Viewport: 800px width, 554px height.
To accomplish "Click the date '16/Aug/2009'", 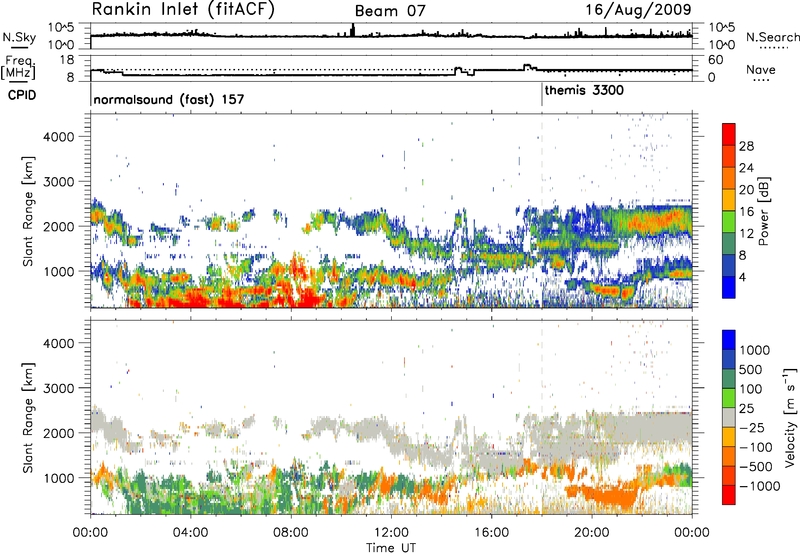I will tap(638, 9).
